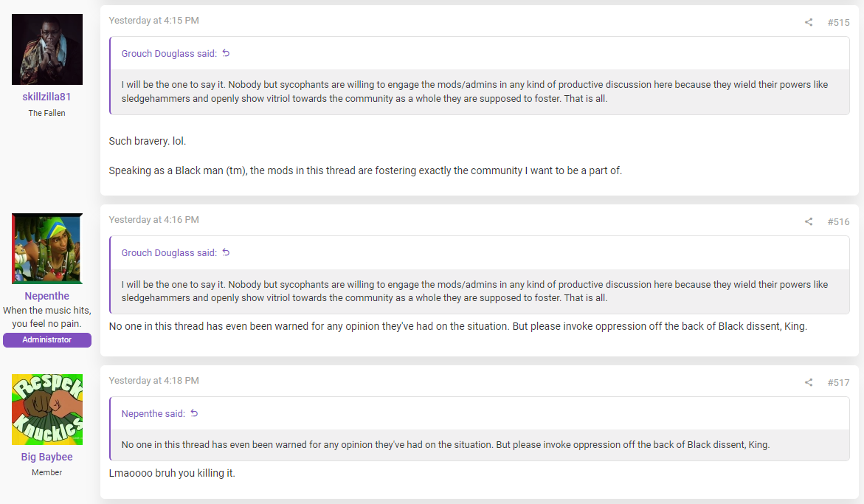Viewport: 864px width, 504px height.
Task: Share post #515 via share icon
Action: coord(809,23)
